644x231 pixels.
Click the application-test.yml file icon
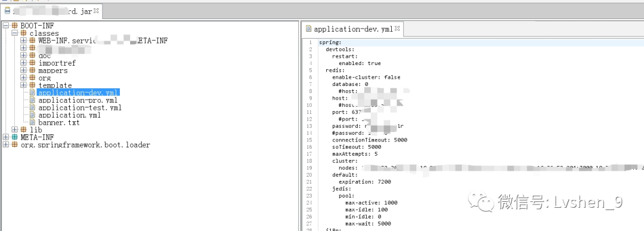[x=32, y=107]
